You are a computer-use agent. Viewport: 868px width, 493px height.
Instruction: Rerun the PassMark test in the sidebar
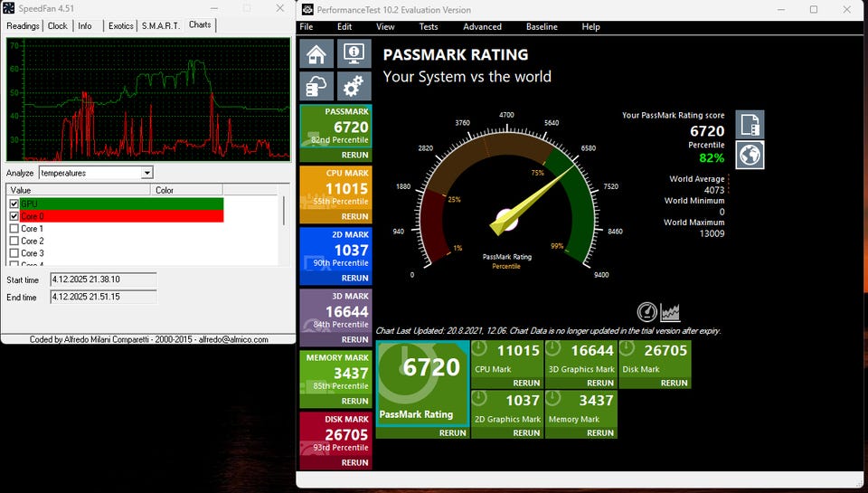354,155
